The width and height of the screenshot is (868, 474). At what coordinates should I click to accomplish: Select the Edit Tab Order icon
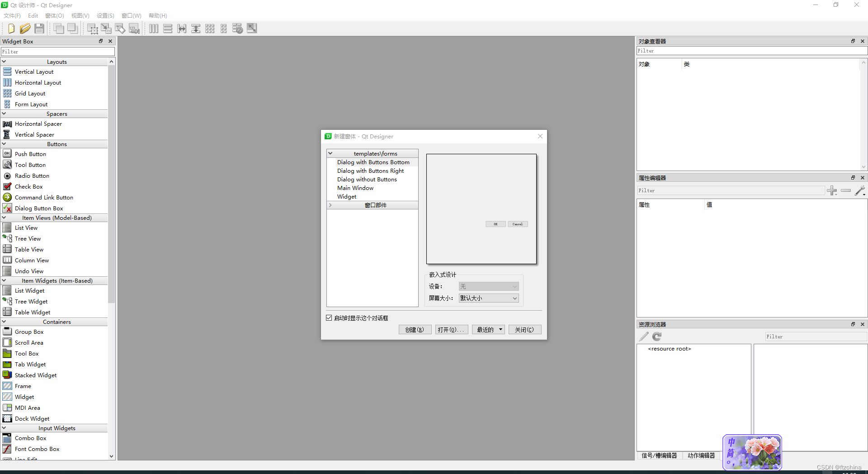click(x=134, y=28)
